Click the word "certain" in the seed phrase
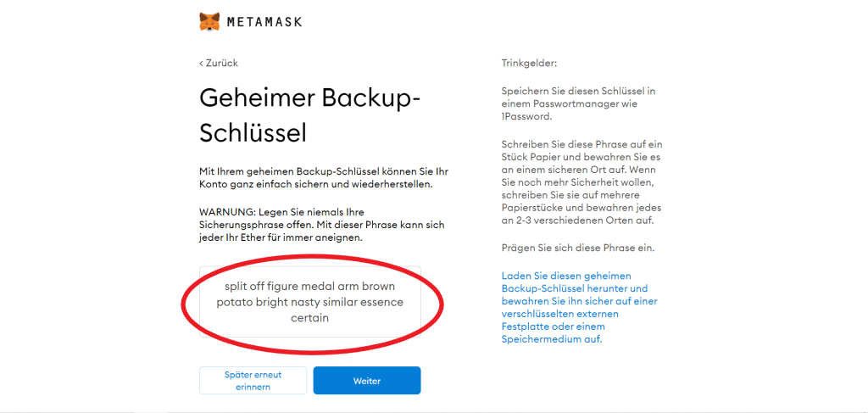Image resolution: width=868 pixels, height=413 pixels. click(309, 318)
